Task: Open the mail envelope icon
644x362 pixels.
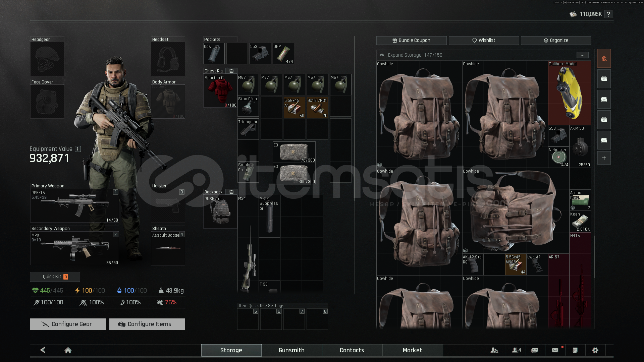Action: 555,350
